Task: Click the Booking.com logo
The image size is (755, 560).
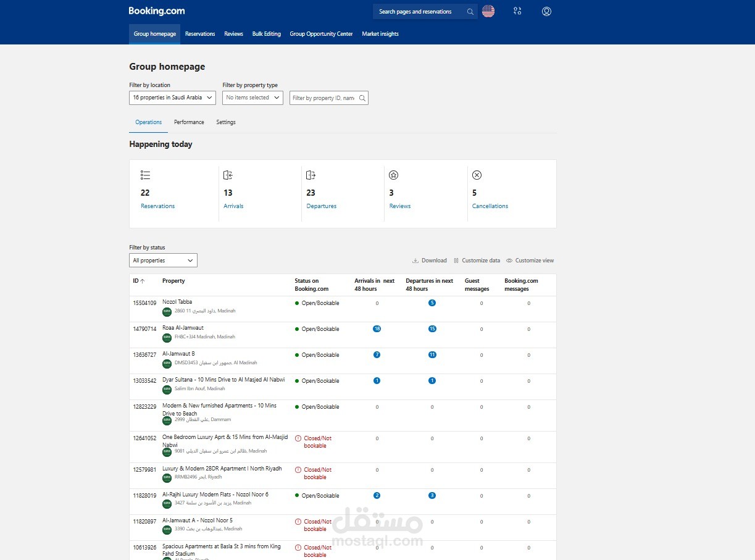Action: [156, 11]
